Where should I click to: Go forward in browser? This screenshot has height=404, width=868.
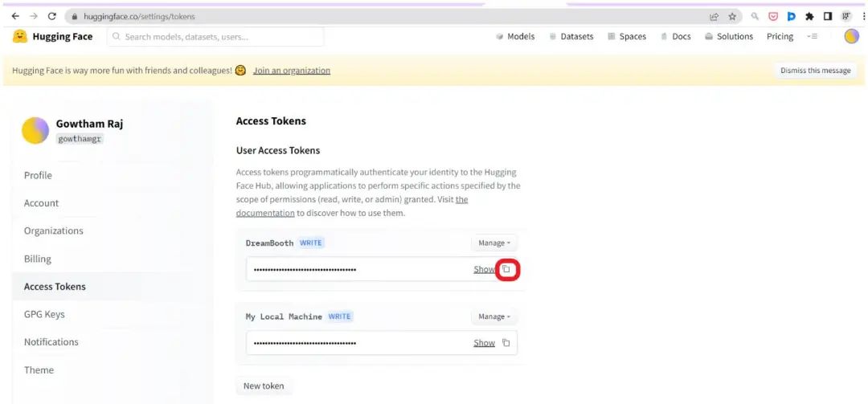pyautogui.click(x=33, y=17)
